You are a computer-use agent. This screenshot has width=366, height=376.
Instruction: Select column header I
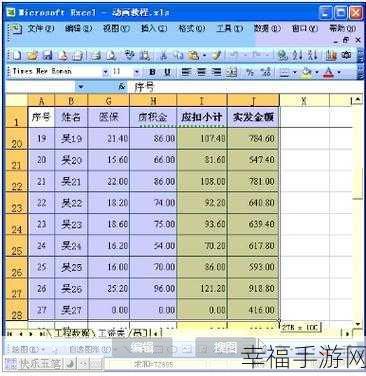(202, 100)
